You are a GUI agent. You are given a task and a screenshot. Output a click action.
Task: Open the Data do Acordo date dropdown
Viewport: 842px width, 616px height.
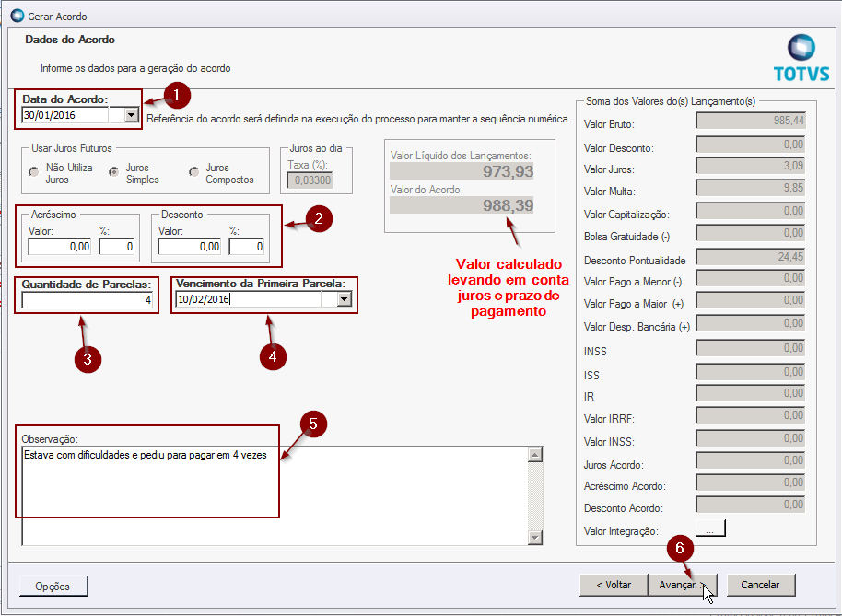(x=131, y=115)
